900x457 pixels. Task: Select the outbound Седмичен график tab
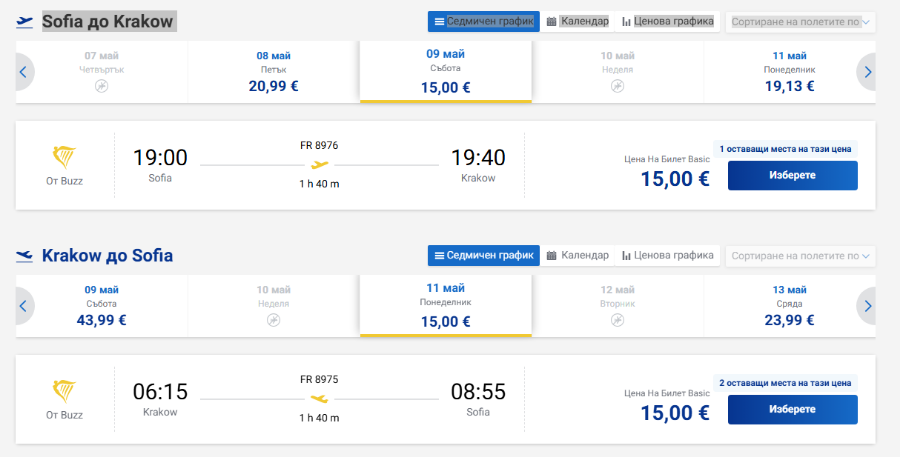coord(484,22)
